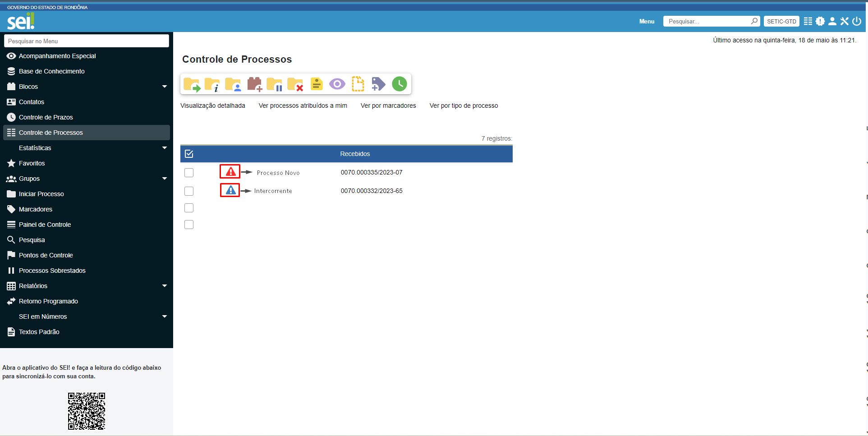Click the SEI logo

click(x=21, y=21)
